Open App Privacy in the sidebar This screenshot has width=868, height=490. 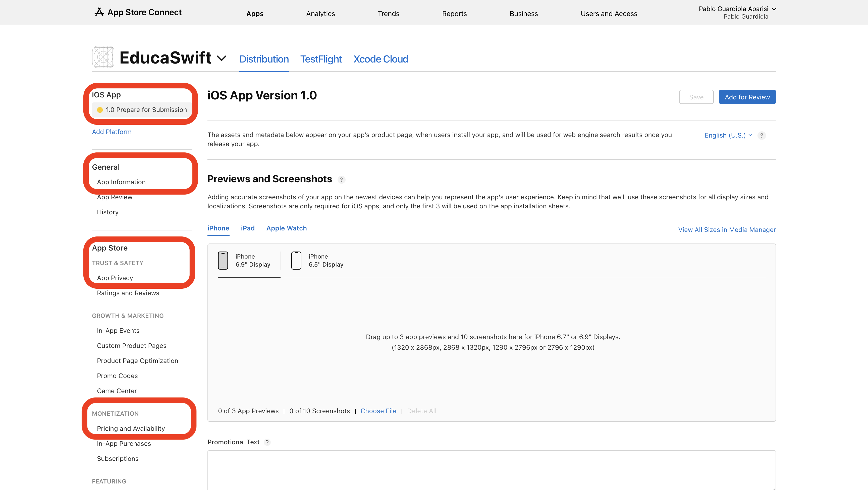115,278
